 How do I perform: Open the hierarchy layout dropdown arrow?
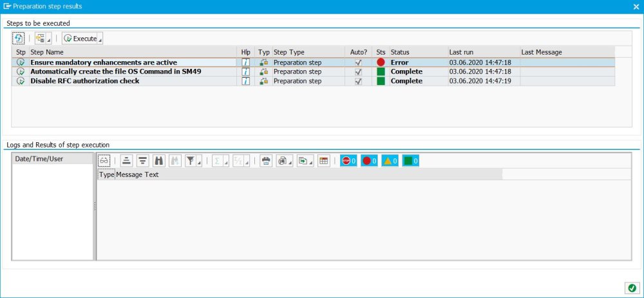[x=50, y=40]
